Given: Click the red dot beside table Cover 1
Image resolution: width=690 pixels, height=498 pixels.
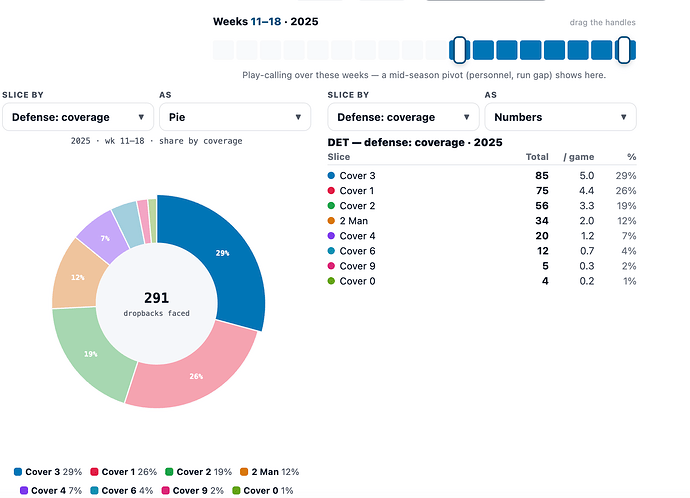Looking at the screenshot, I should pyautogui.click(x=331, y=190).
